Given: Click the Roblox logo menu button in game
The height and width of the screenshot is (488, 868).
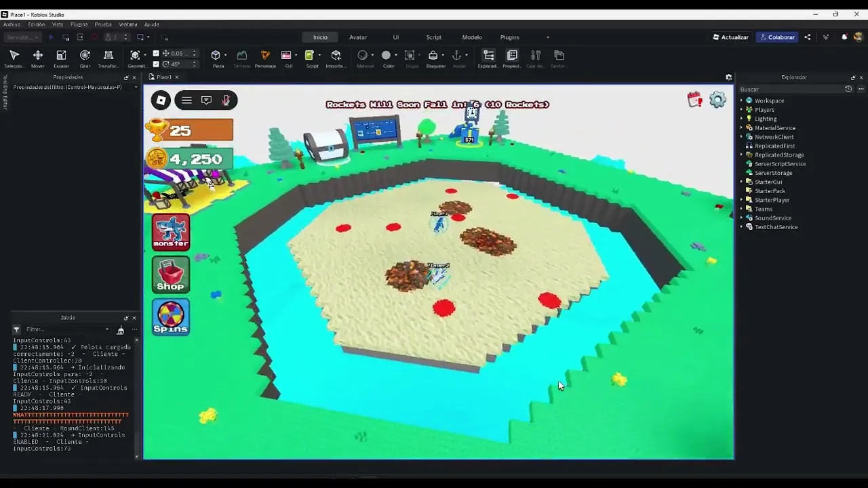Looking at the screenshot, I should point(161,100).
